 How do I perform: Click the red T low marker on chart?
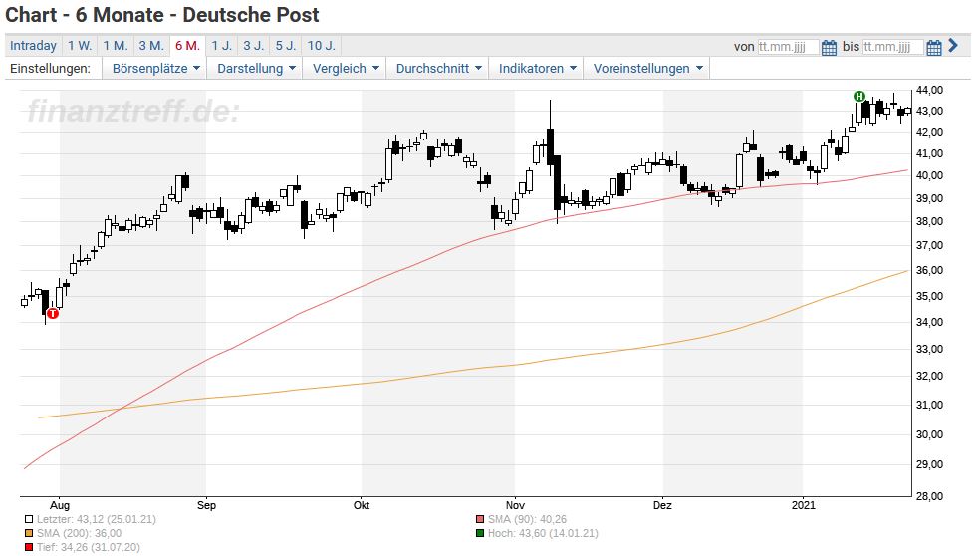tap(53, 313)
